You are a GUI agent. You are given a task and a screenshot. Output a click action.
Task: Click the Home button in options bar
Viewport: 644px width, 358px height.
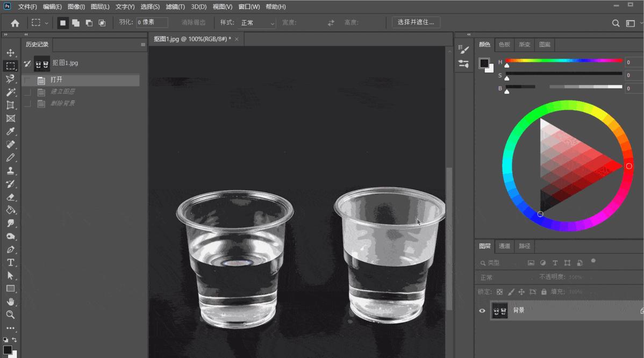(x=15, y=23)
